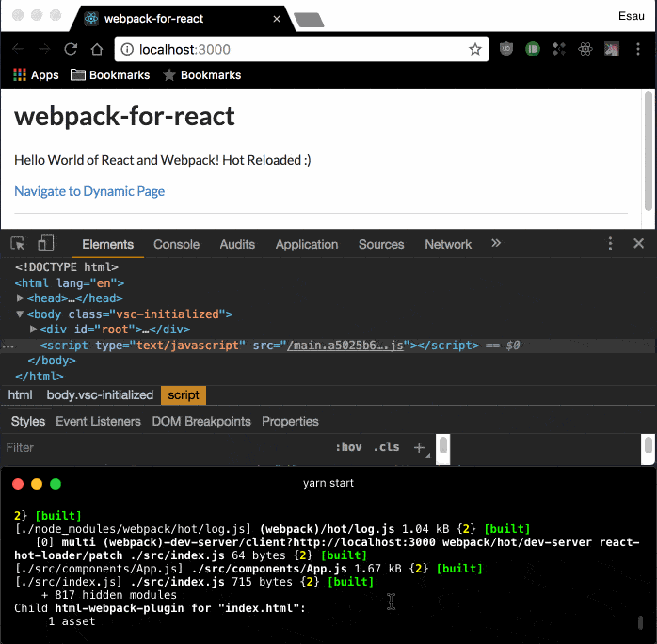The image size is (657, 644).
Task: Toggle the device toolbar icon
Action: pos(46,244)
